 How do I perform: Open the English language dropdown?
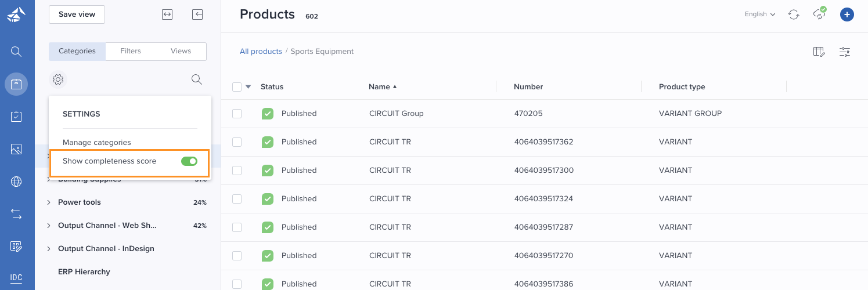coord(760,14)
